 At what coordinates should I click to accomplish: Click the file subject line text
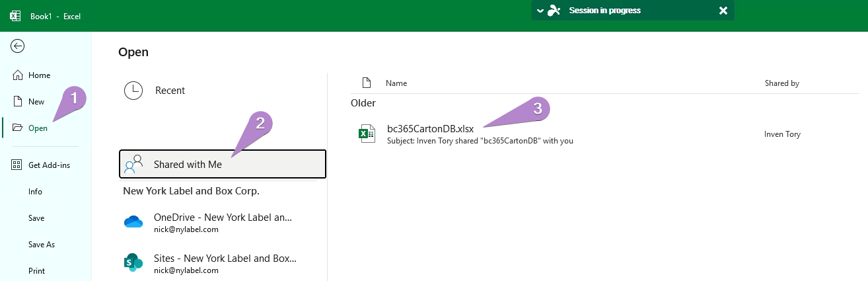[480, 141]
